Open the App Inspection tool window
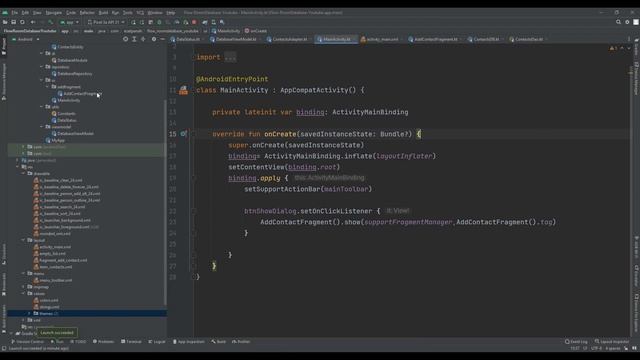 pyautogui.click(x=189, y=342)
